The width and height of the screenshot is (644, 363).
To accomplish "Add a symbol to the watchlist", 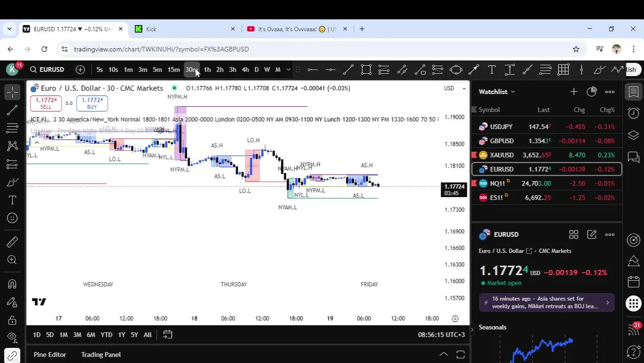I will point(573,92).
